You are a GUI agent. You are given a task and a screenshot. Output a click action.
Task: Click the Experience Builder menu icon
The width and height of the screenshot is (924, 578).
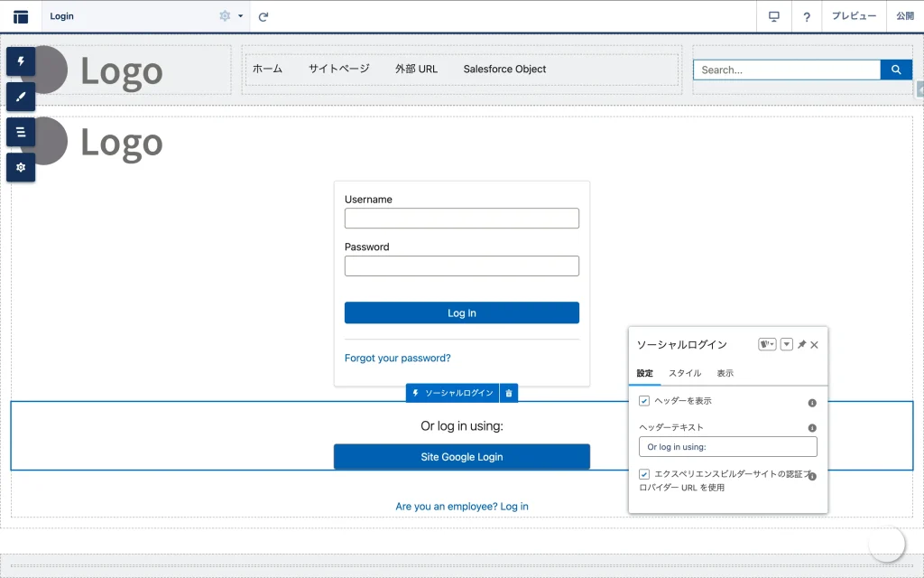coord(21,16)
